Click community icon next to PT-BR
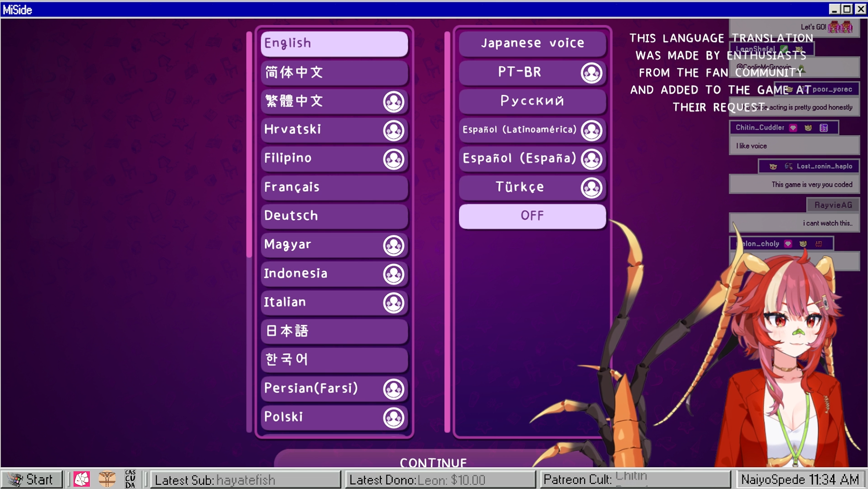Image resolution: width=868 pixels, height=489 pixels. (591, 73)
